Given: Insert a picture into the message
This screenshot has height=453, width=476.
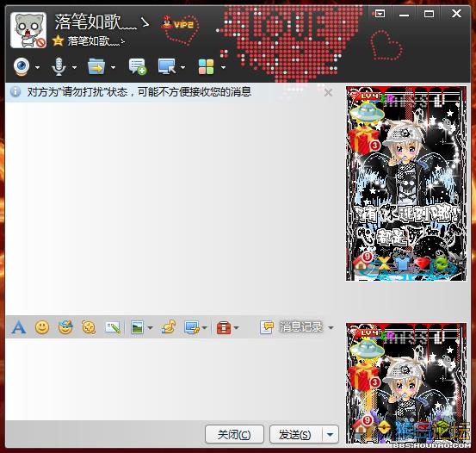Looking at the screenshot, I should 137,327.
